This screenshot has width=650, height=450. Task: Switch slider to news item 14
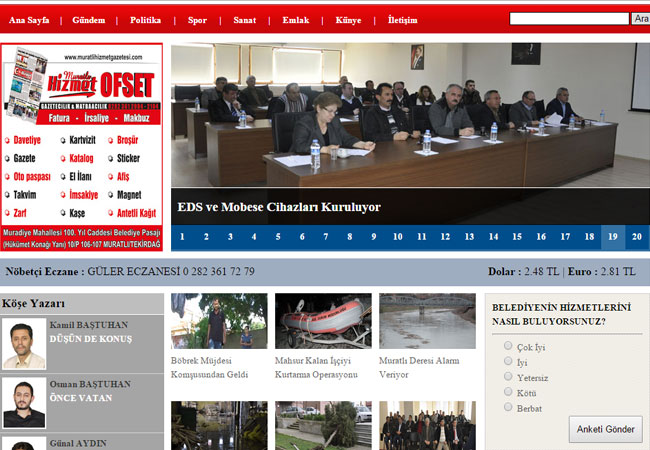tap(493, 237)
